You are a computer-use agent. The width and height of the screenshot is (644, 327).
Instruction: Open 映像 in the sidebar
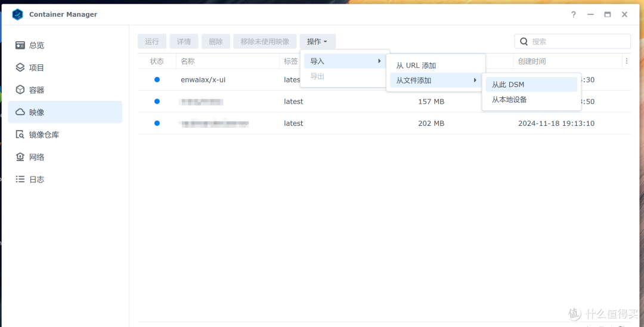tap(65, 112)
